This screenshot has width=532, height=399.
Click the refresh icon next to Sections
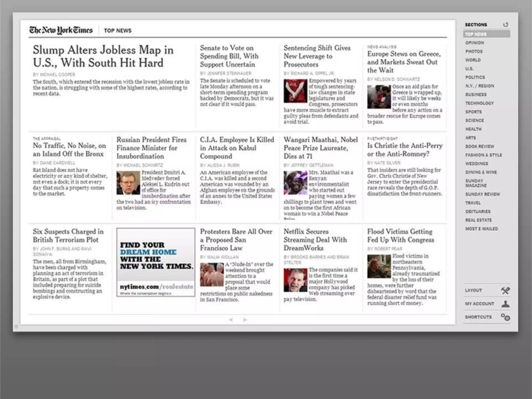[505, 25]
